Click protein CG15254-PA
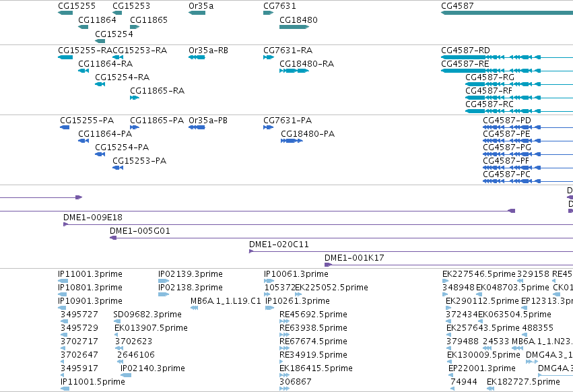 pos(100,154)
